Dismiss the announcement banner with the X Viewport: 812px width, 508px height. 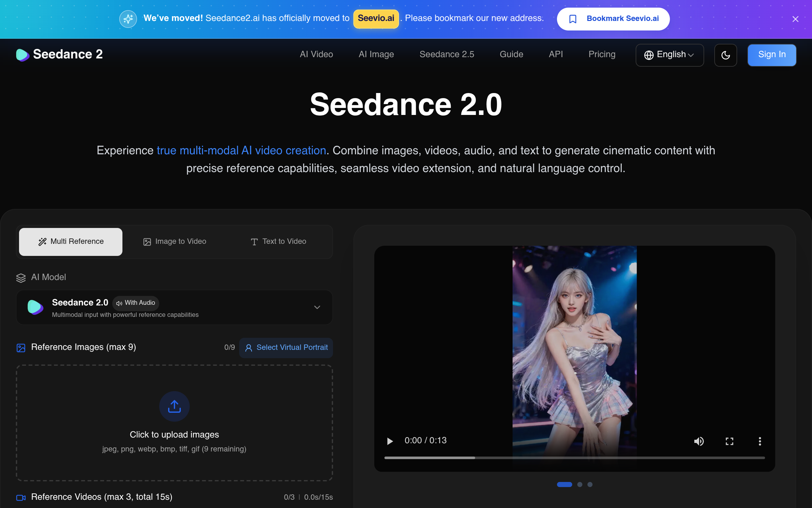(x=795, y=19)
